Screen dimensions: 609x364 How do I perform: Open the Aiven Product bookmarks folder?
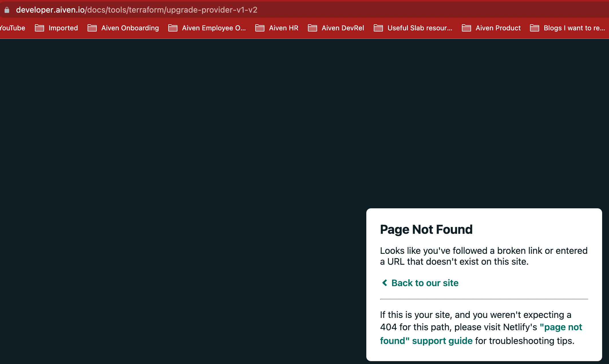click(491, 28)
